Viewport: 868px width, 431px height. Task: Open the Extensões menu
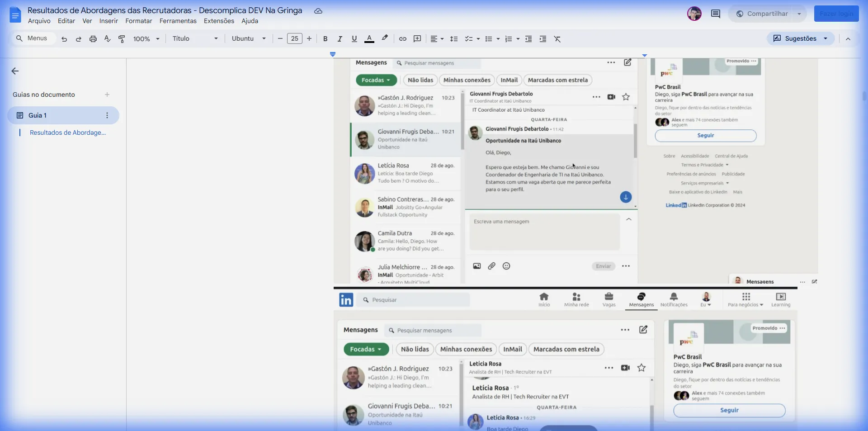[x=219, y=21]
